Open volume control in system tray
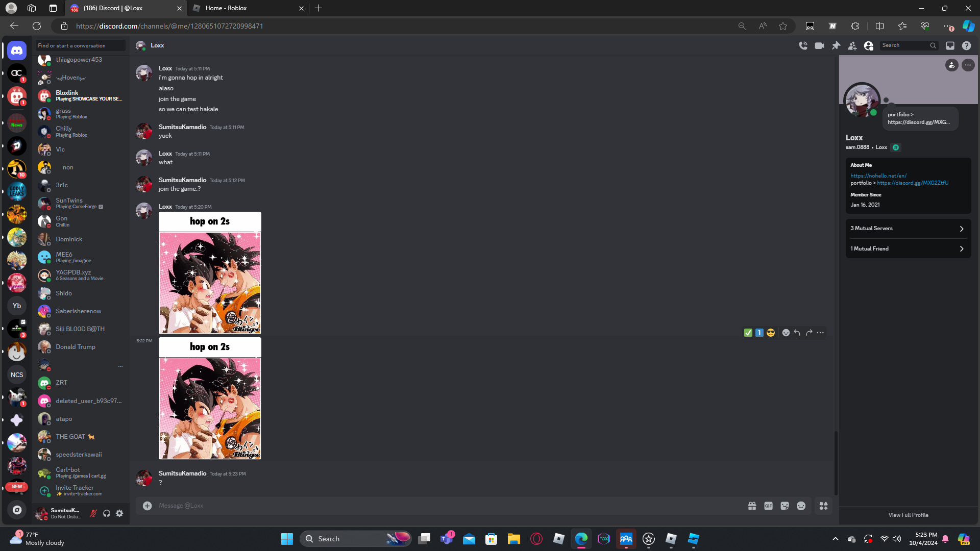This screenshot has width=980, height=551. (x=897, y=539)
